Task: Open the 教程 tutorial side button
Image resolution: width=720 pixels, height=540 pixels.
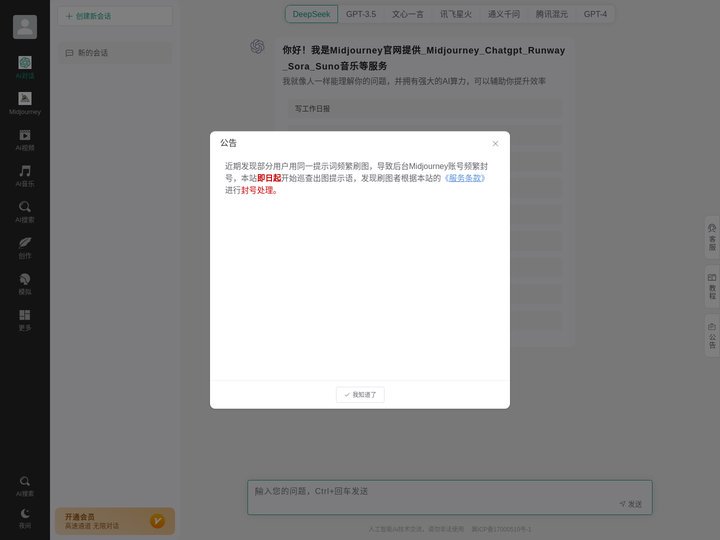Action: 712,287
